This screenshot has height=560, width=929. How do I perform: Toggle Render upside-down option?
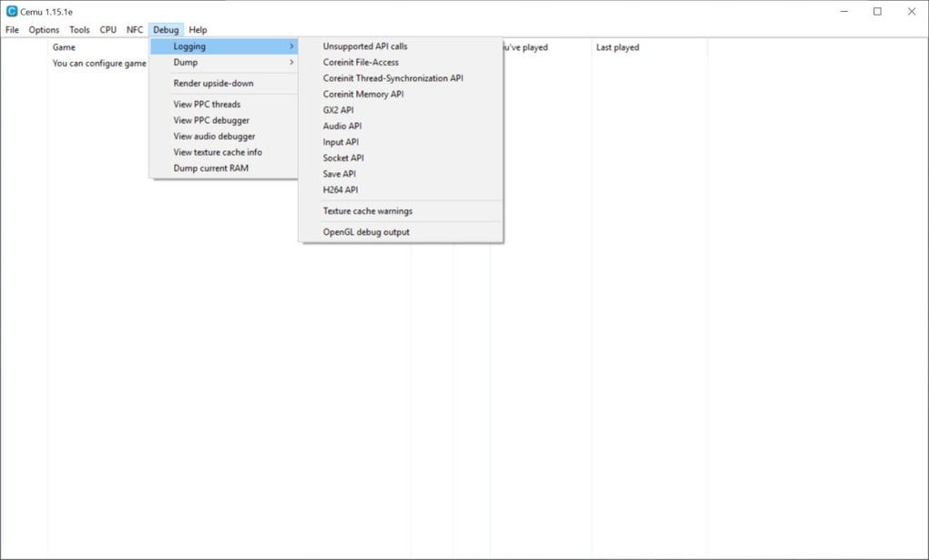tap(224, 84)
